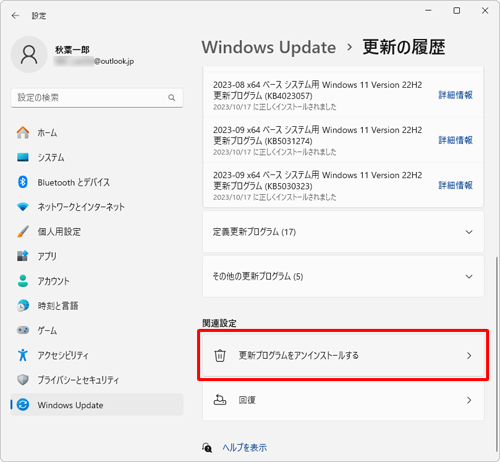Select Windows Update in sidebar

pos(97,405)
